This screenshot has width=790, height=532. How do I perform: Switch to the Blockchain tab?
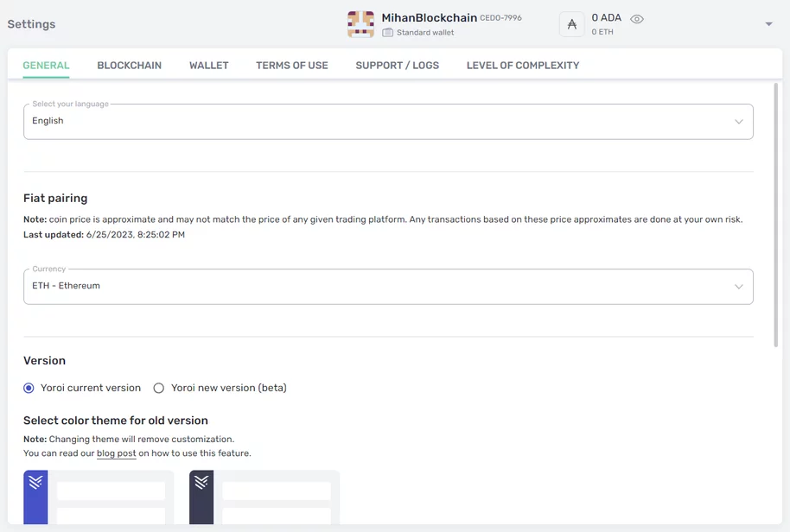click(x=129, y=66)
